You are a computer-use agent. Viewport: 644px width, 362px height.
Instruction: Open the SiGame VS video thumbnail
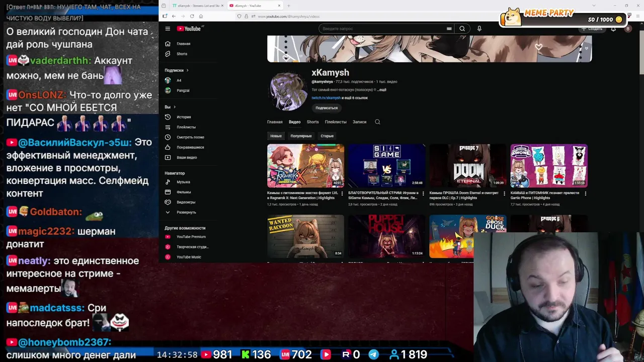pos(386,166)
